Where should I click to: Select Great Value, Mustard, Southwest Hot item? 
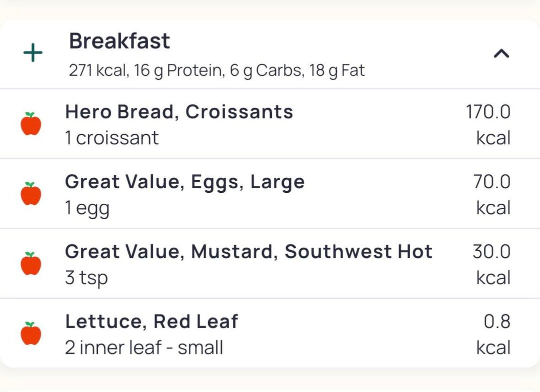(248, 252)
